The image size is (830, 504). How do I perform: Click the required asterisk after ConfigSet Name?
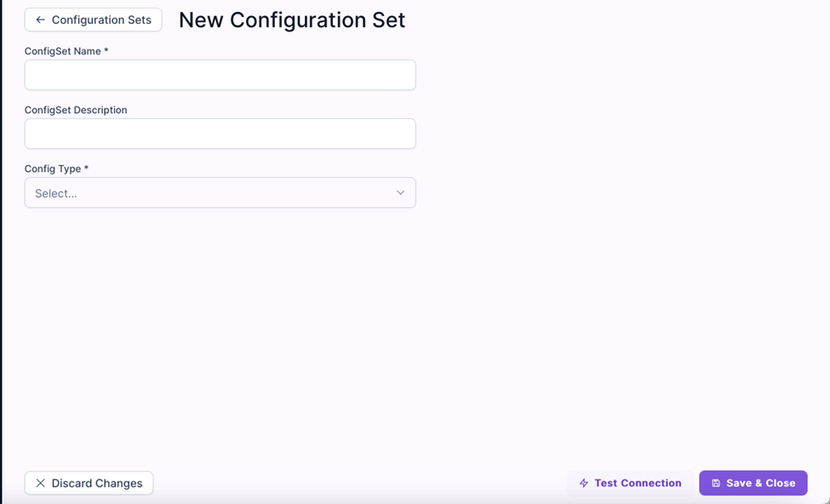coord(106,50)
